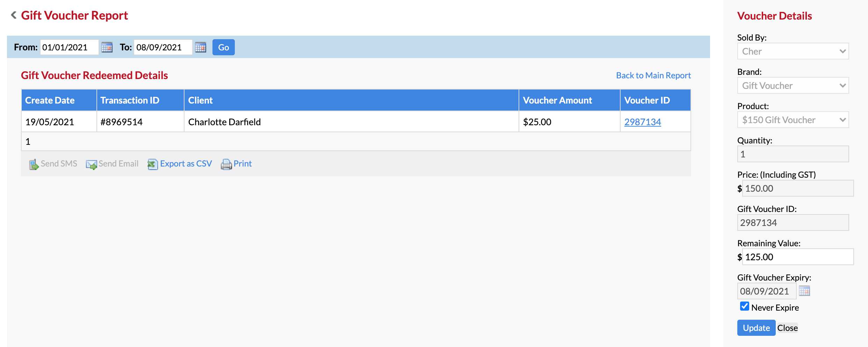Follow the Back to Main Report link
The image size is (868, 347).
click(x=653, y=75)
